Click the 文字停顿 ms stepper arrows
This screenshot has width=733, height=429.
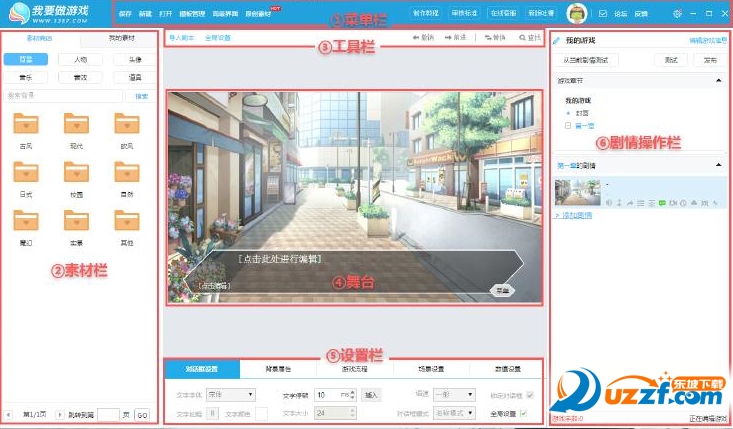(x=353, y=395)
